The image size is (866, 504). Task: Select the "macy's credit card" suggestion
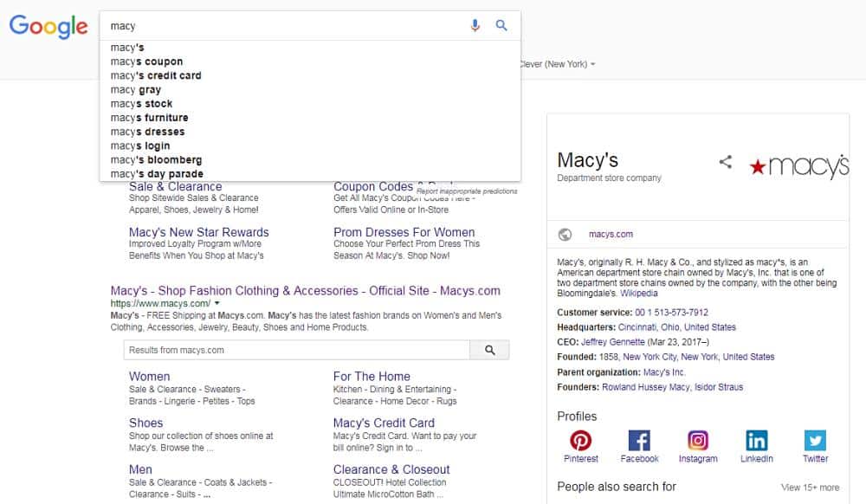(x=310, y=75)
